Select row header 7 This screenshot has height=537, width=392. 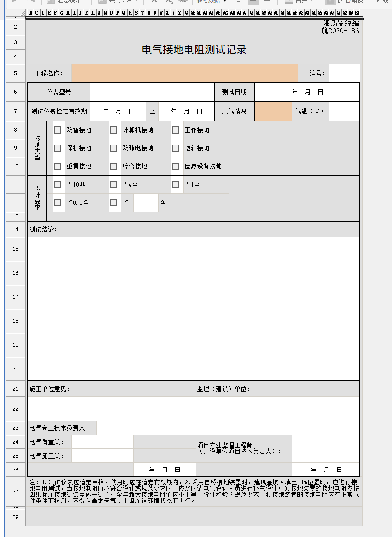(x=16, y=112)
